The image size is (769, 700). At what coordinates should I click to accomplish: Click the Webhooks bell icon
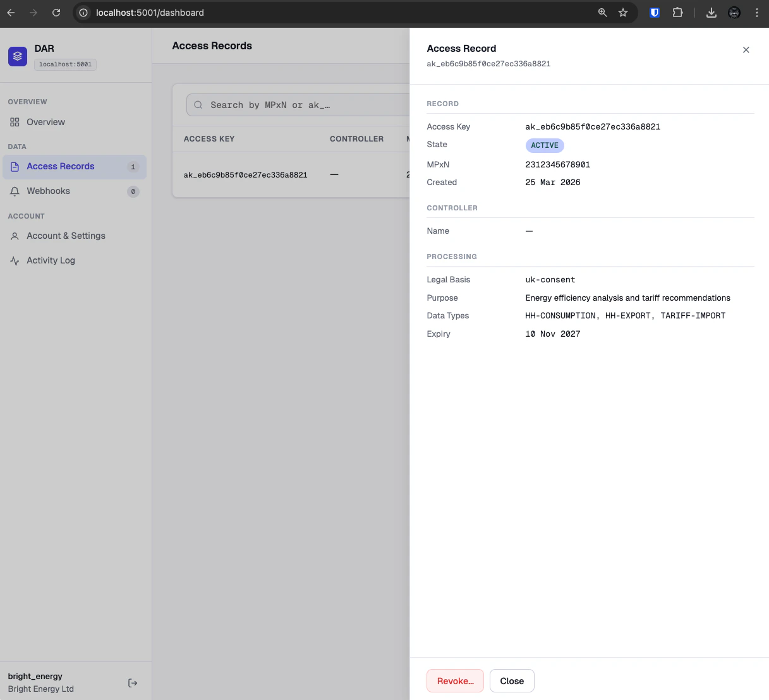click(x=15, y=191)
